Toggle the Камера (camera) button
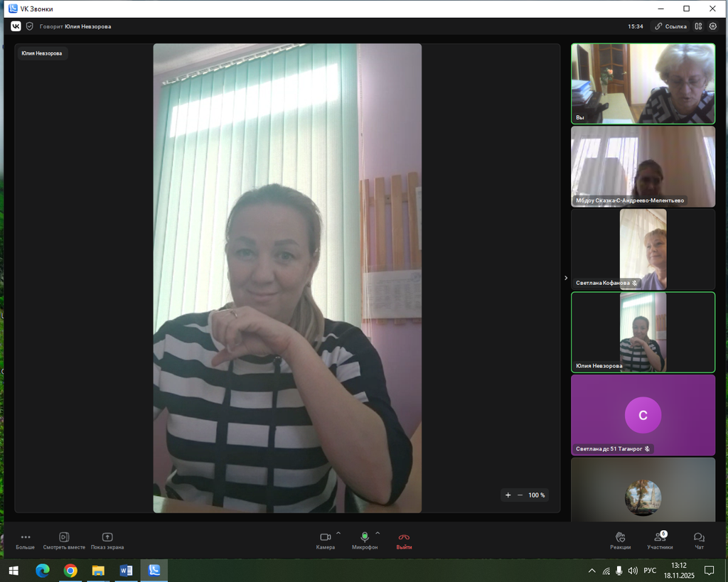 coord(326,538)
